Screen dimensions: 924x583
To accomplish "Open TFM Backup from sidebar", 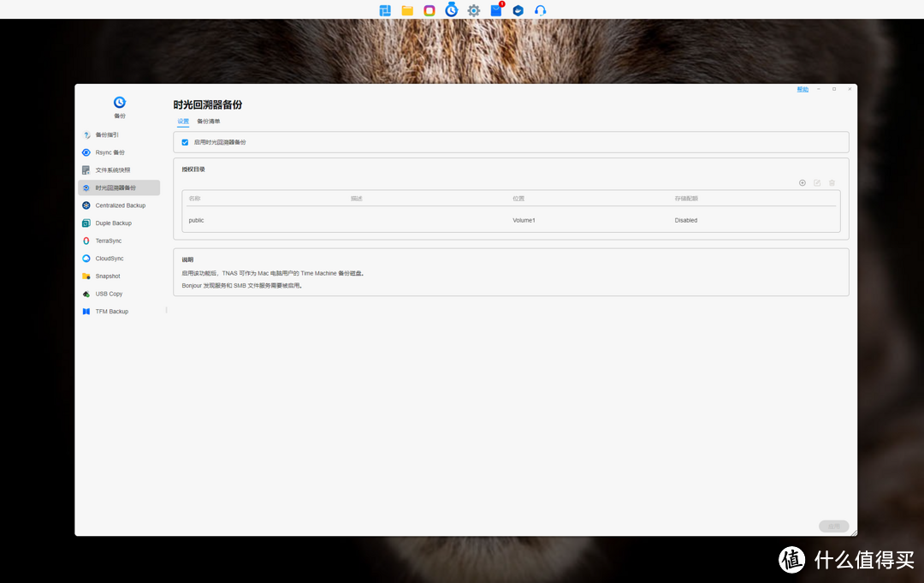I will pyautogui.click(x=111, y=312).
